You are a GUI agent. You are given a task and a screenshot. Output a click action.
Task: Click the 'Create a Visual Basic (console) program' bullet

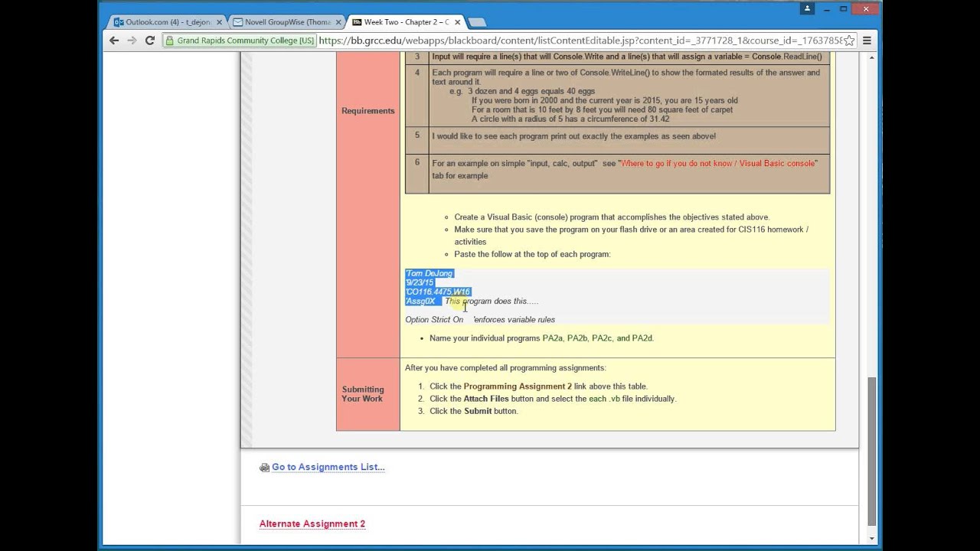612,217
